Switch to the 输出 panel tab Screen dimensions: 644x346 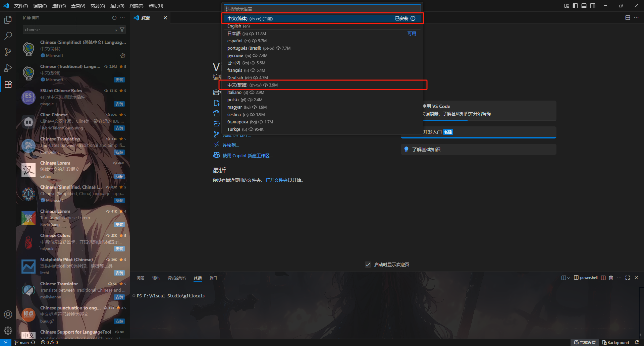coord(156,278)
